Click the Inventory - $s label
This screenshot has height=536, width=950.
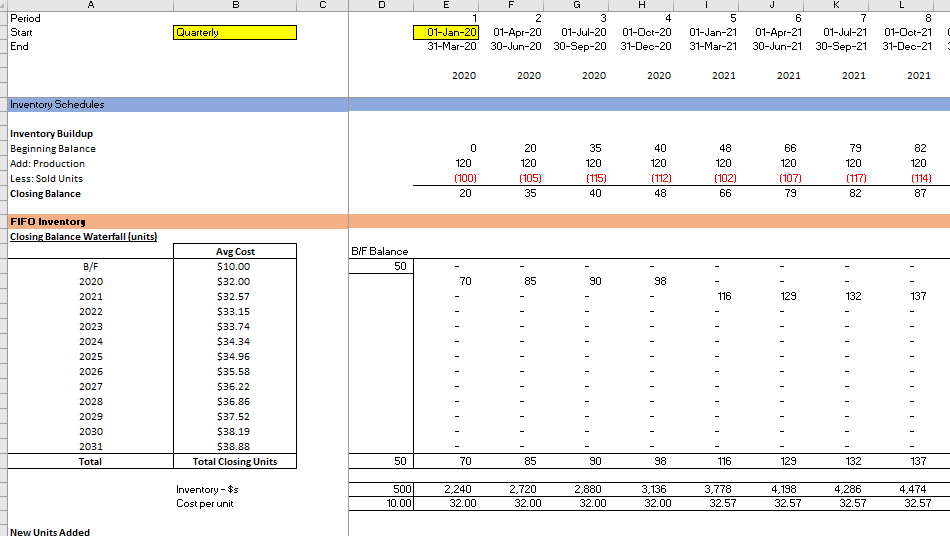[207, 489]
